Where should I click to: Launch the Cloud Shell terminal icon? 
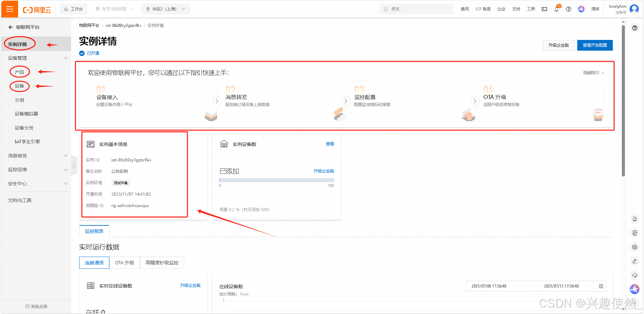click(x=544, y=9)
